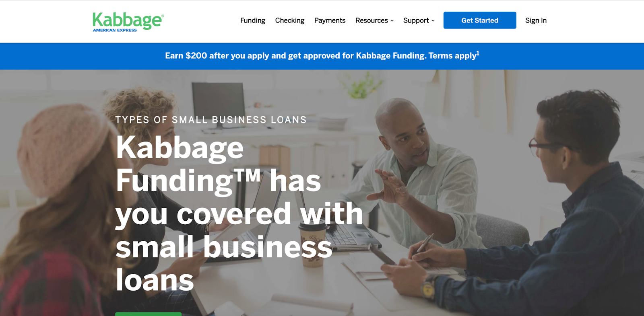The image size is (644, 316).
Task: Go to the Funding page
Action: 253,21
